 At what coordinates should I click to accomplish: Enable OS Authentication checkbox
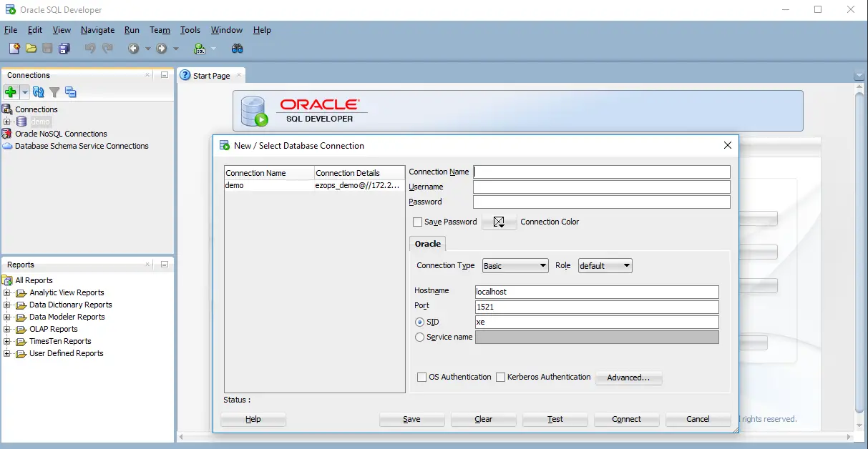(x=421, y=377)
